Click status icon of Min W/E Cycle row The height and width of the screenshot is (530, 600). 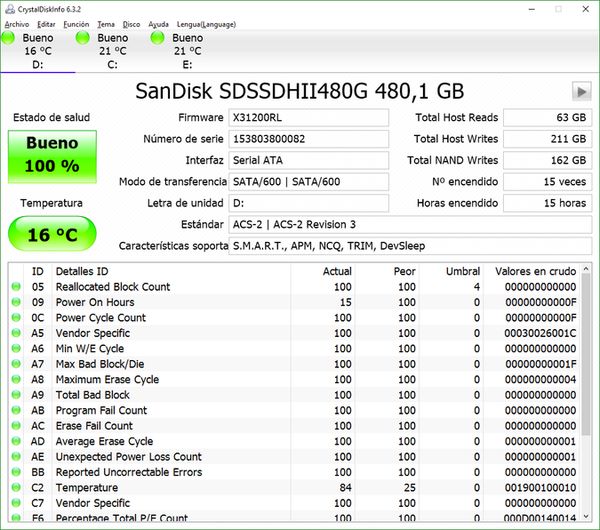coord(16,348)
